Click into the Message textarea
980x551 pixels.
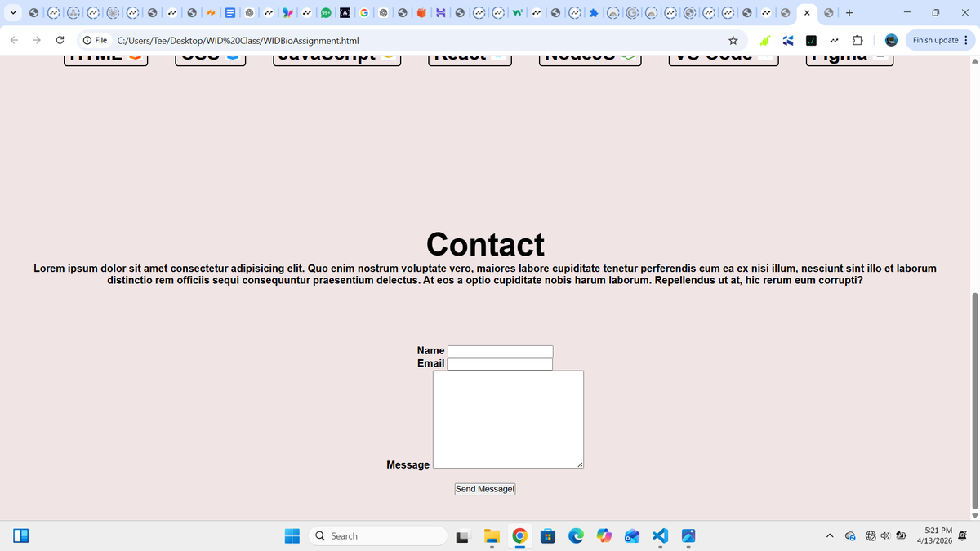click(x=508, y=420)
